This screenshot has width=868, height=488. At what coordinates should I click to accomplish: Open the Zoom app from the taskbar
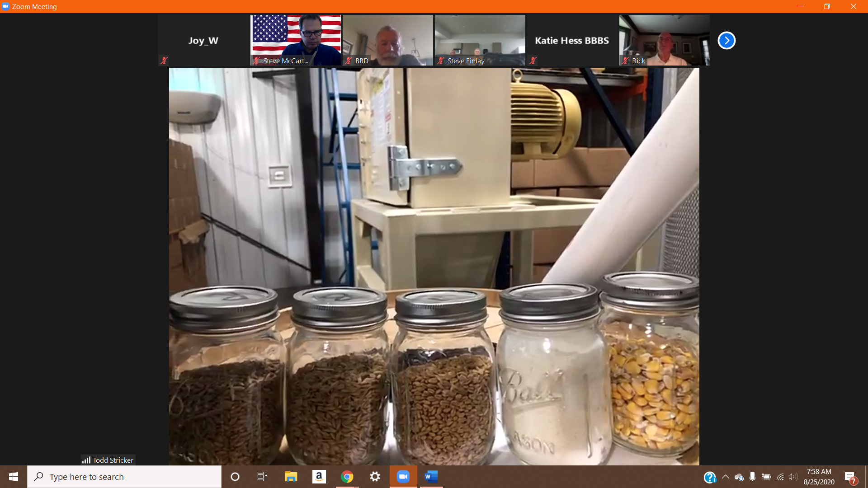tap(403, 477)
